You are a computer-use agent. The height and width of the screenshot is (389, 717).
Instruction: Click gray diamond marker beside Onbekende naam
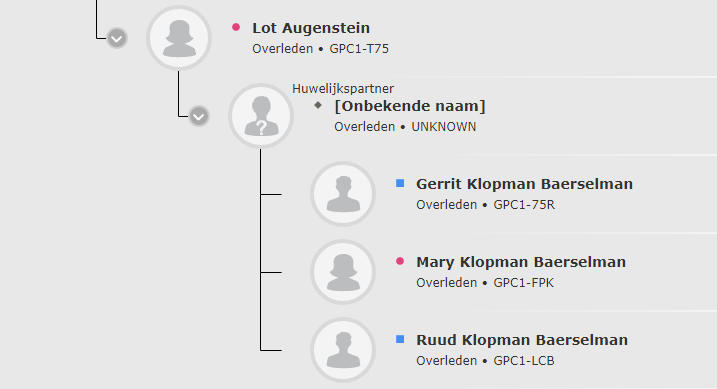[318, 105]
